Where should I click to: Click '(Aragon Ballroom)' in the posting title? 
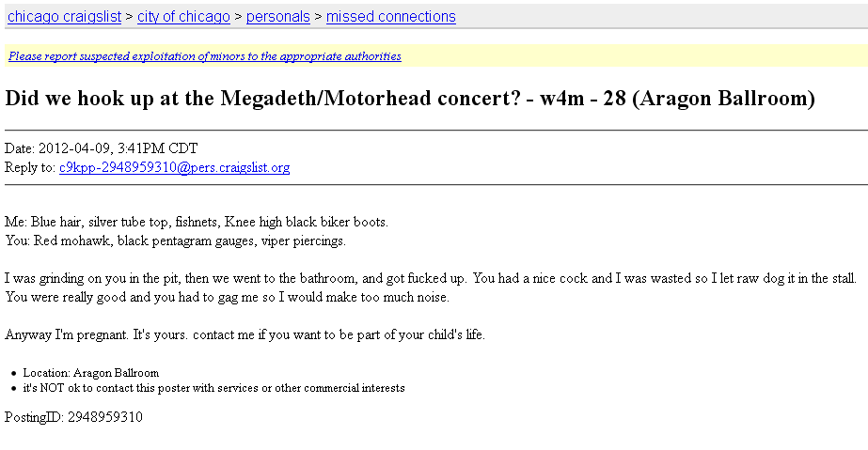(723, 99)
